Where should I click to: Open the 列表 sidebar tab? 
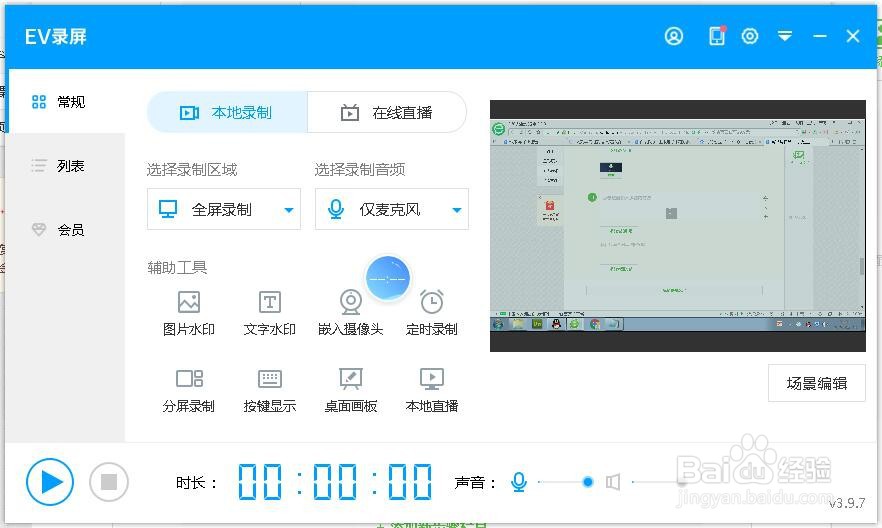65,166
